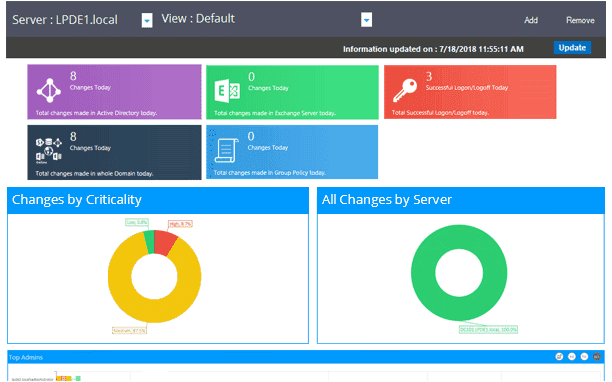The height and width of the screenshot is (382, 612).
Task: Click the whole Domain icon in dark tile
Action: tap(49, 150)
